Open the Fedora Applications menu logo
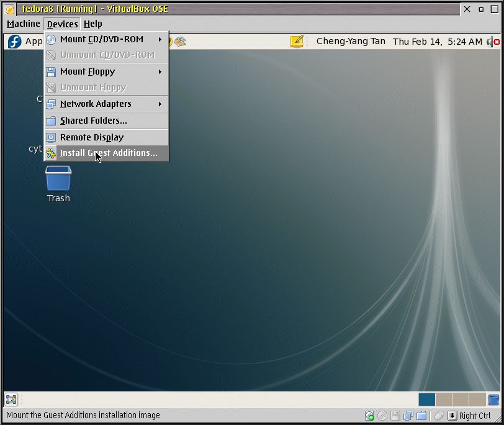 point(14,42)
